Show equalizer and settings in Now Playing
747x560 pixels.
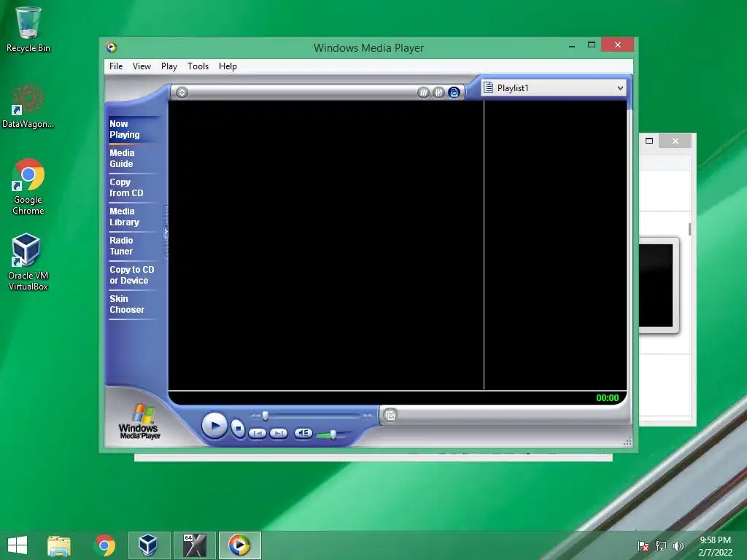438,93
